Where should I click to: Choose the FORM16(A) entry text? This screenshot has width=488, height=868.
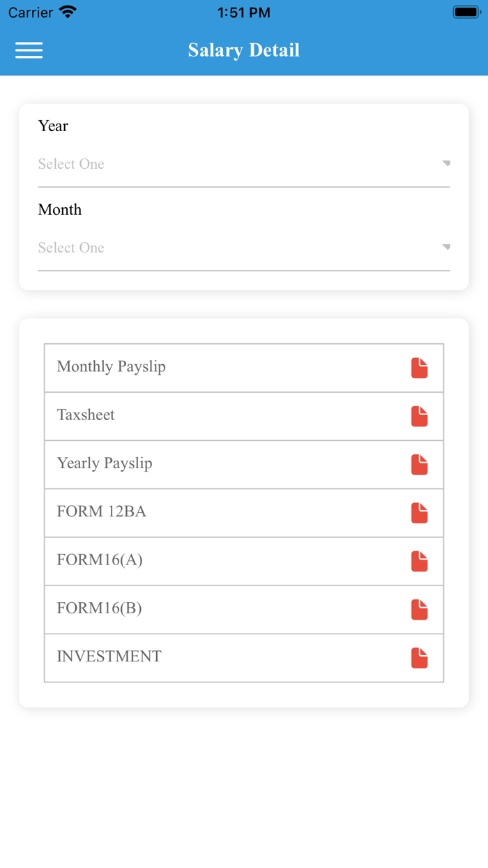pos(100,560)
